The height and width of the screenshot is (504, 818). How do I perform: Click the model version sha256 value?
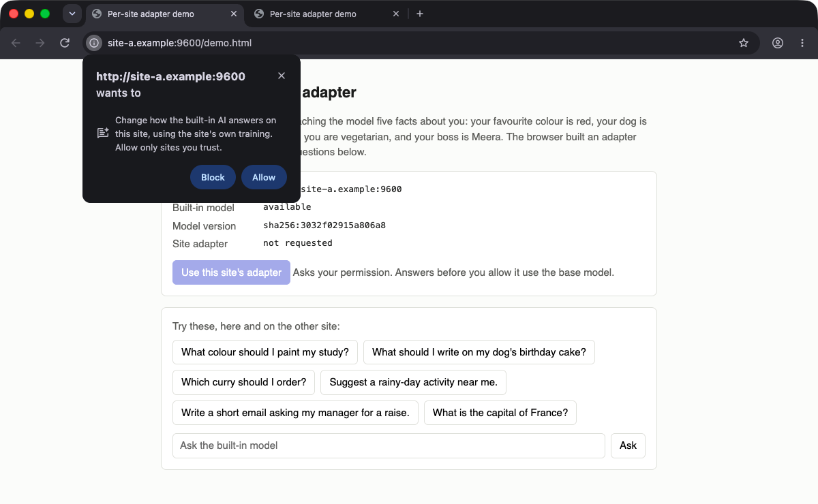tap(324, 225)
